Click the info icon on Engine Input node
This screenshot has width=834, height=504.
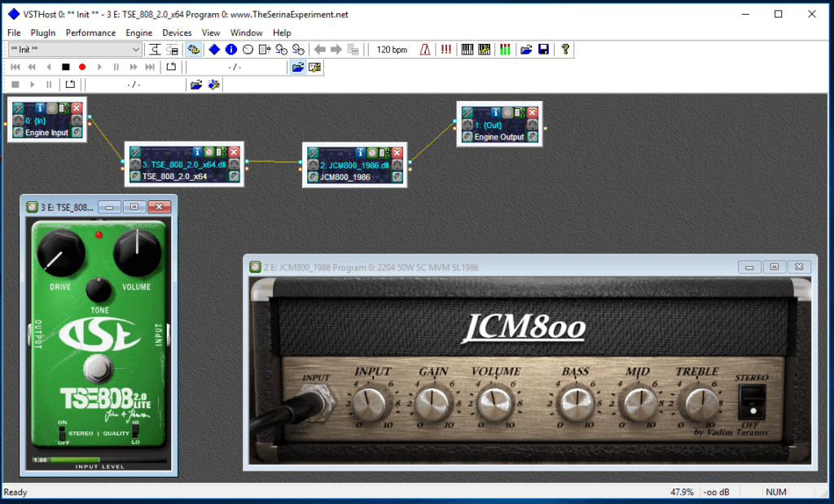[x=39, y=108]
